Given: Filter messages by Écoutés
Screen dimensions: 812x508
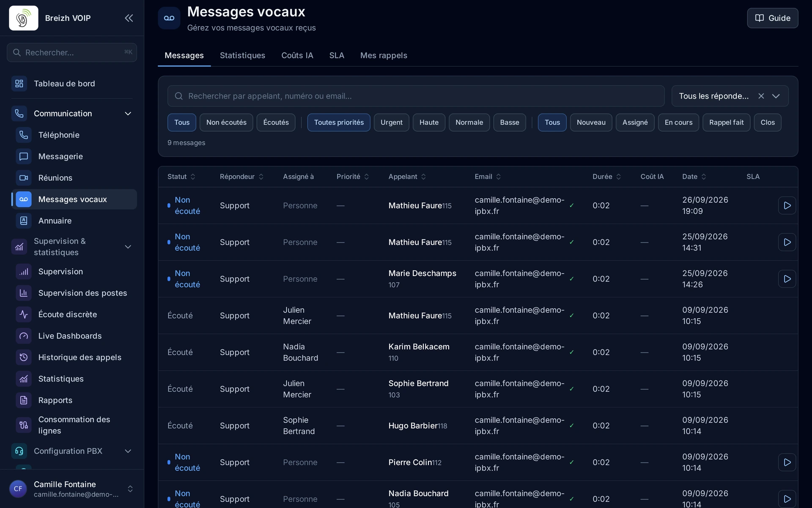Looking at the screenshot, I should coord(276,122).
